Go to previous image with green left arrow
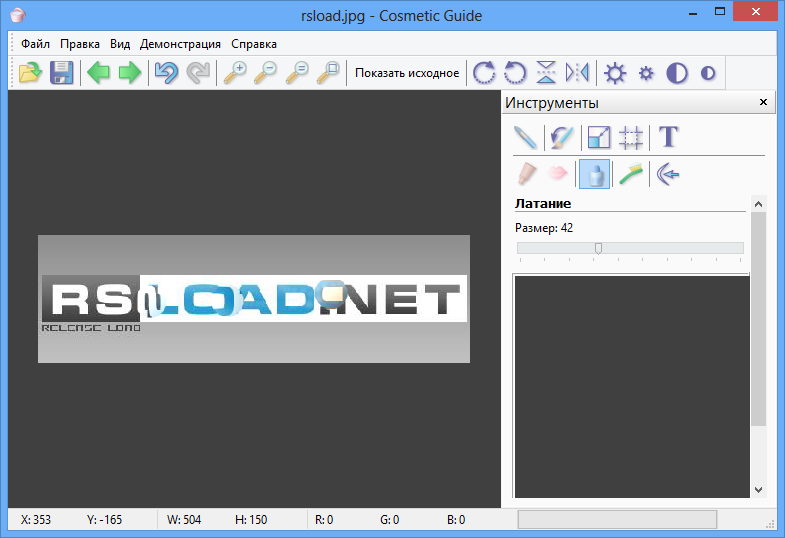Screen dimensions: 785x538 (99, 73)
